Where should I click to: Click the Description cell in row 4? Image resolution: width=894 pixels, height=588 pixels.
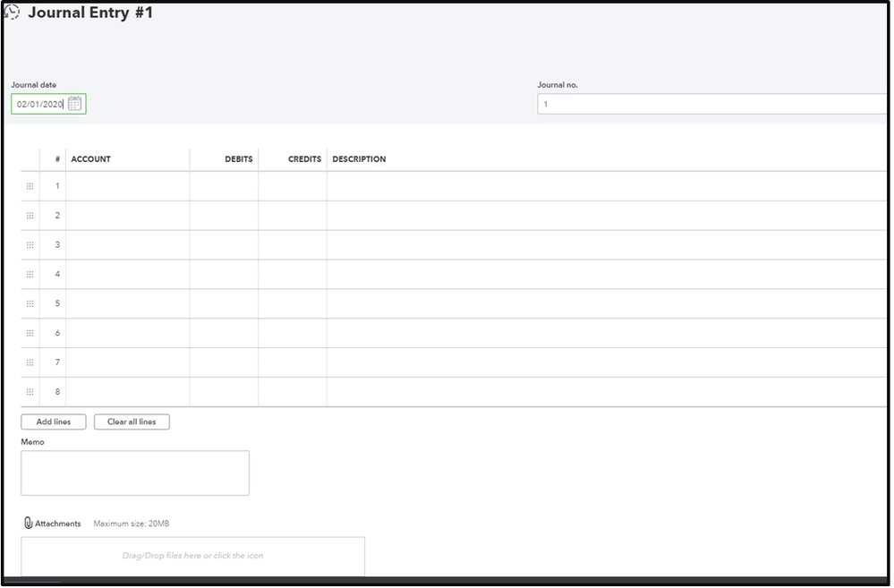coord(607,275)
